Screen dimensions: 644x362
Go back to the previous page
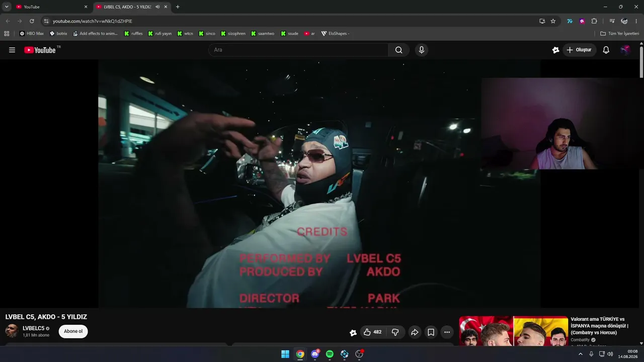8,21
